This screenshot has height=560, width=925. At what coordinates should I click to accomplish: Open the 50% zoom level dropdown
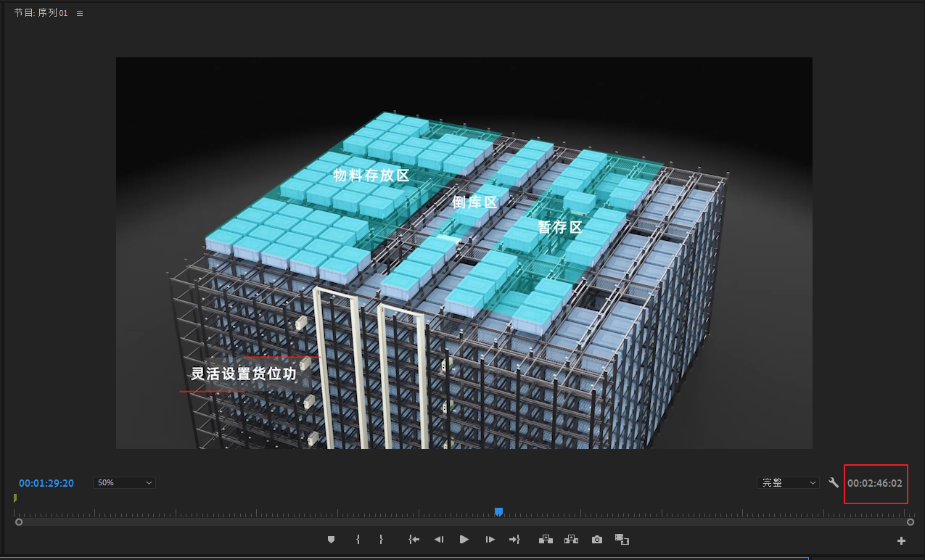[124, 482]
